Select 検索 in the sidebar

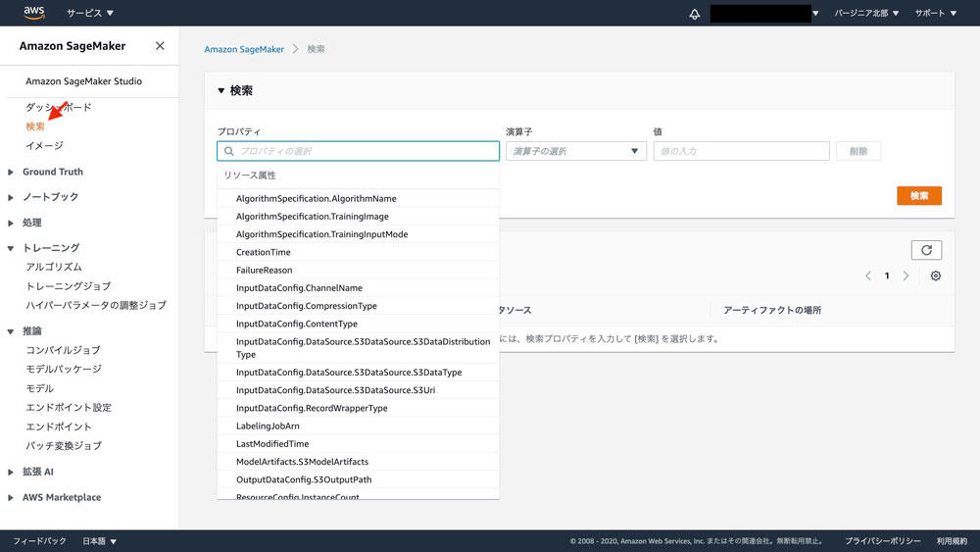coord(35,126)
